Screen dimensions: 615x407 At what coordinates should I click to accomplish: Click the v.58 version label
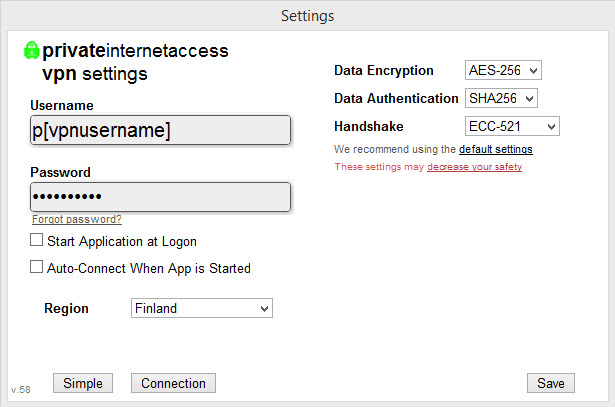coord(21,390)
